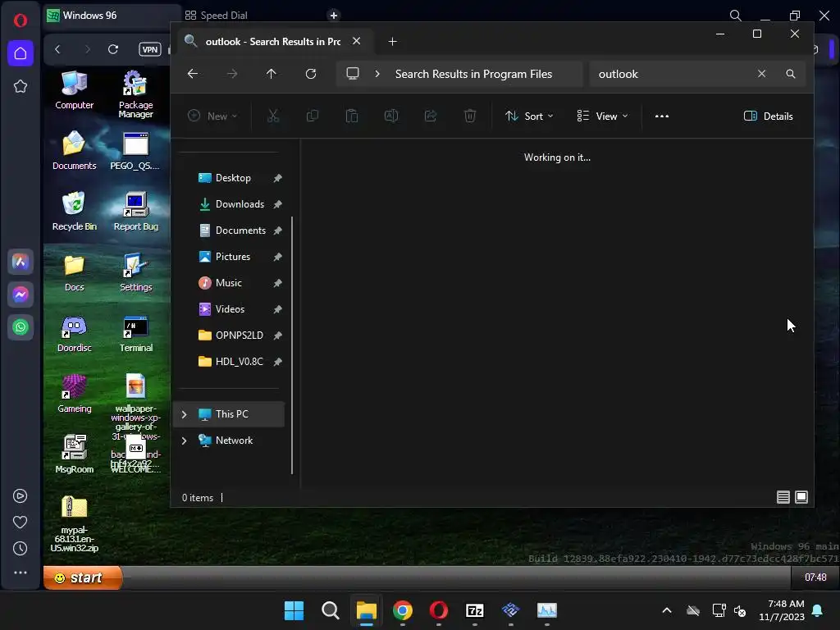Viewport: 840px width, 630px height.
Task: Open Chrome from the taskbar
Action: coord(403,610)
